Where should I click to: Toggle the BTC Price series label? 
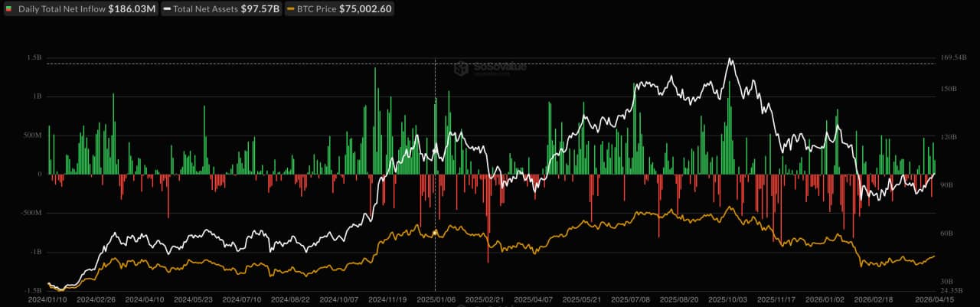pos(315,9)
